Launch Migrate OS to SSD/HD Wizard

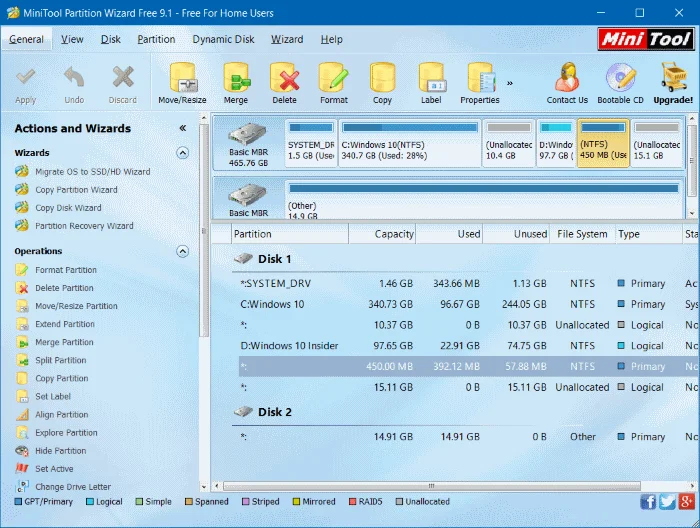click(92, 172)
